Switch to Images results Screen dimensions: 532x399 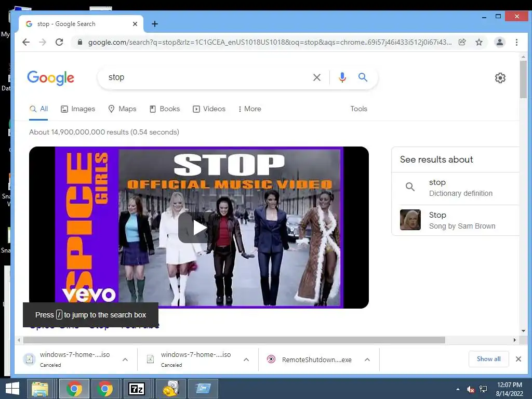click(78, 109)
